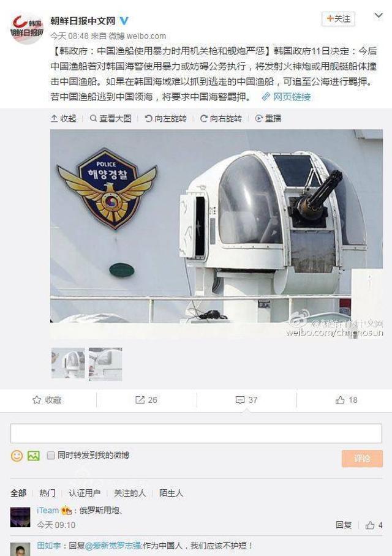The image size is (392, 556).
Task: View large image with 查看大图
Action: pos(110,118)
